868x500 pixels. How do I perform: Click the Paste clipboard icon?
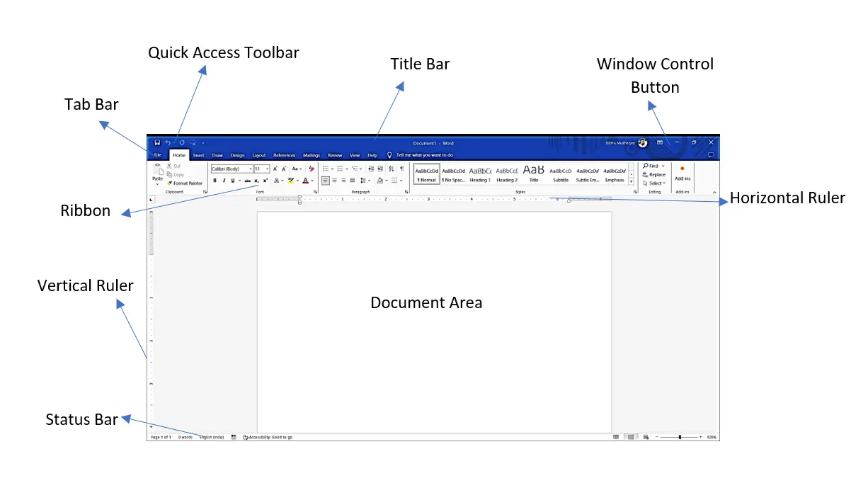(157, 170)
